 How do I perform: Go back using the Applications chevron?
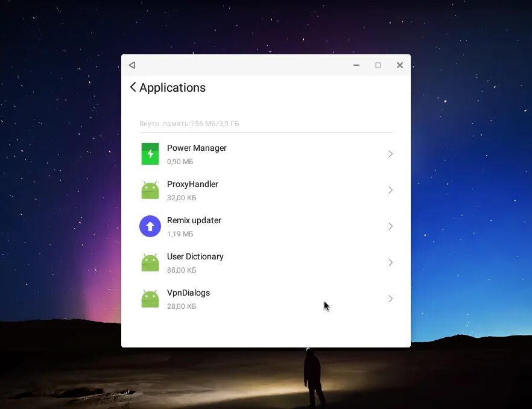[x=133, y=87]
